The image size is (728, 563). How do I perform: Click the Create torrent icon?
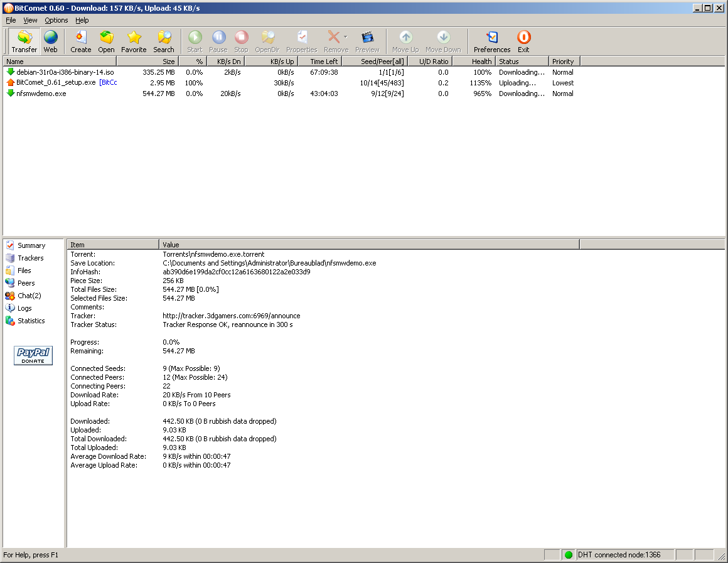(81, 41)
